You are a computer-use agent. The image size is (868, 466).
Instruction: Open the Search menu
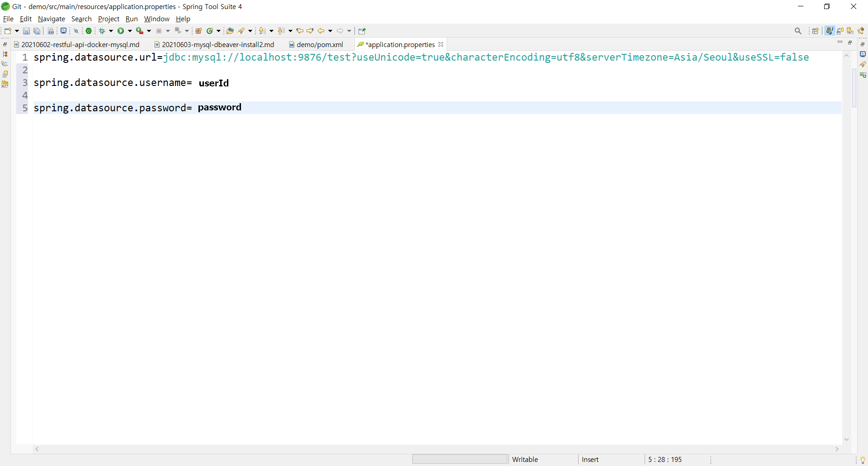pos(81,19)
